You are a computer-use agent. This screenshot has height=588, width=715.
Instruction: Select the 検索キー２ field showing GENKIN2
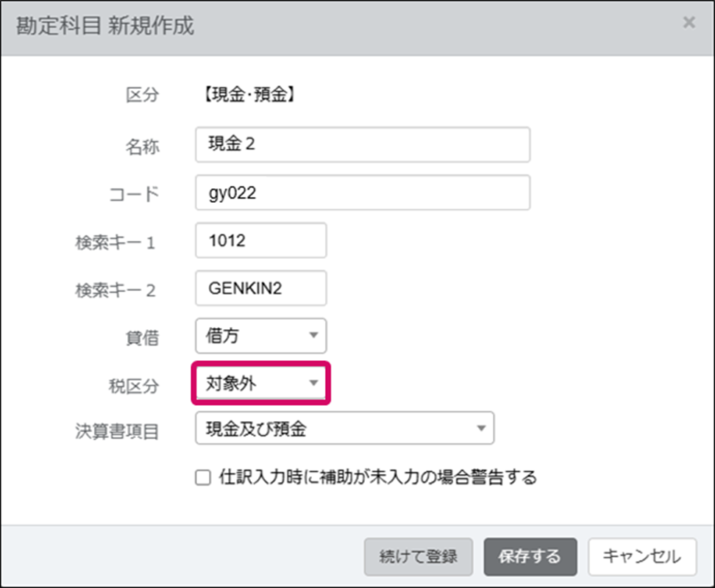pos(261,289)
